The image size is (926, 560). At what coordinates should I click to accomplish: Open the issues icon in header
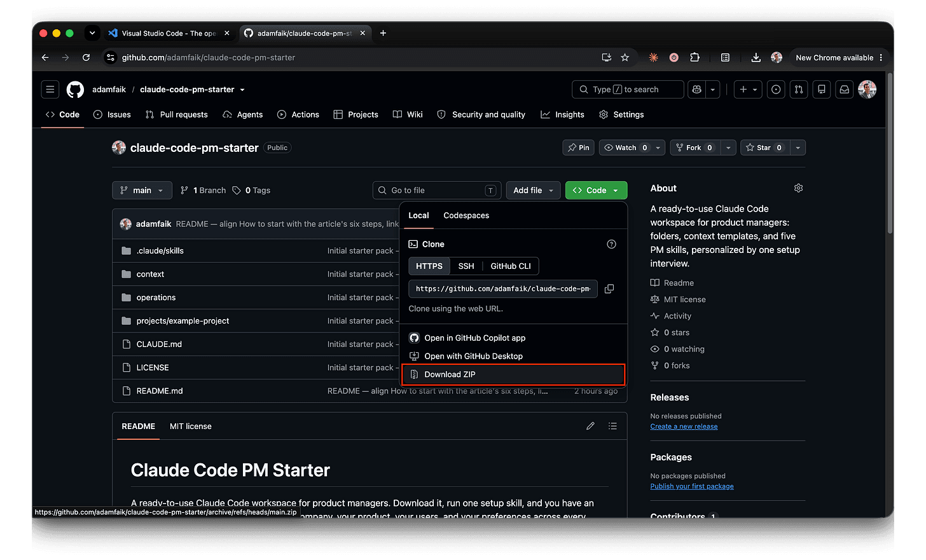pos(776,90)
